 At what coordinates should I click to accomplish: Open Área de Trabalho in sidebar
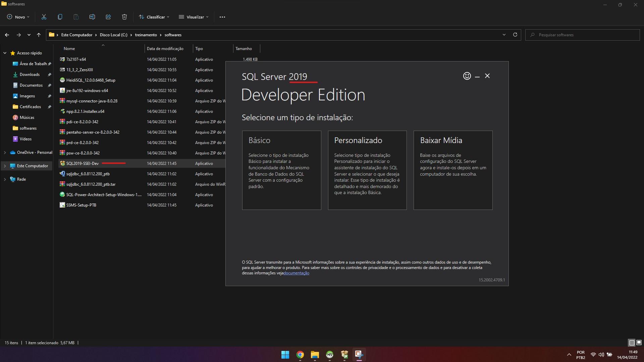(33, 63)
